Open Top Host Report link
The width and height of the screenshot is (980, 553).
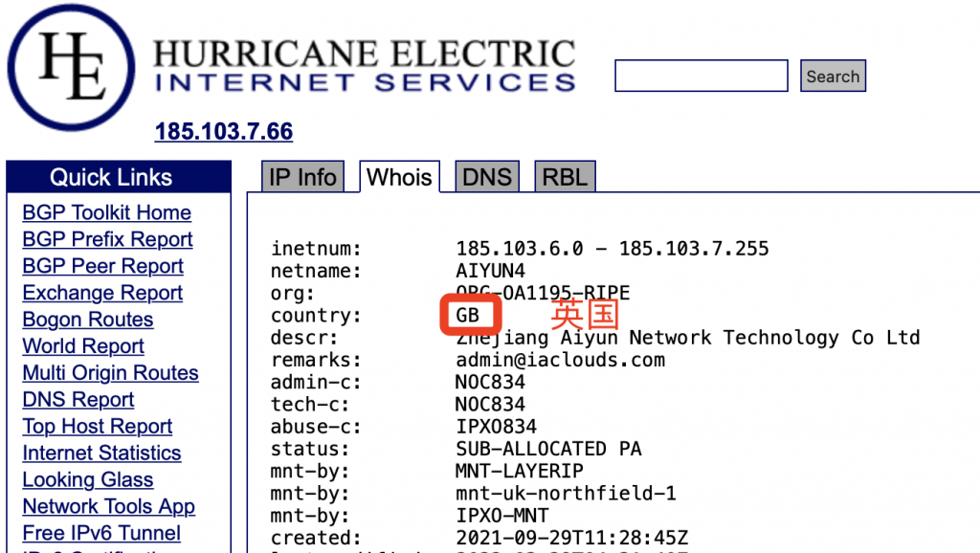[x=98, y=427]
